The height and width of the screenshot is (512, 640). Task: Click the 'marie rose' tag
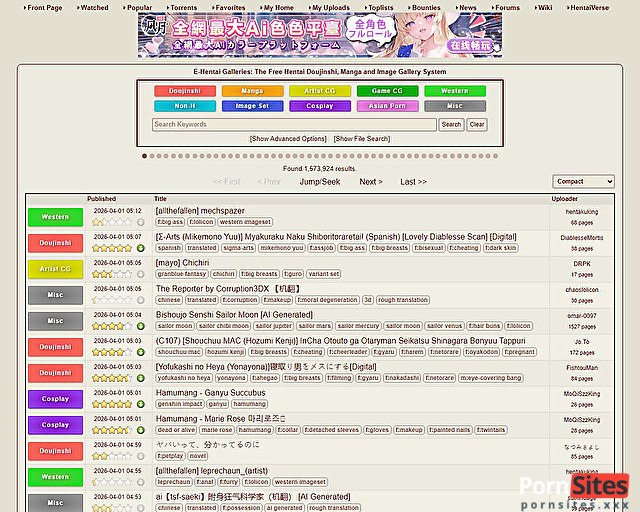[217, 430]
